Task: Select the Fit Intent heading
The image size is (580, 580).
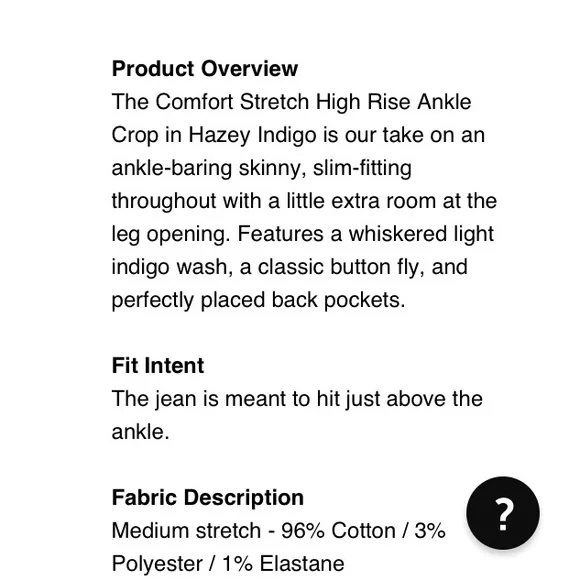Action: (x=158, y=365)
